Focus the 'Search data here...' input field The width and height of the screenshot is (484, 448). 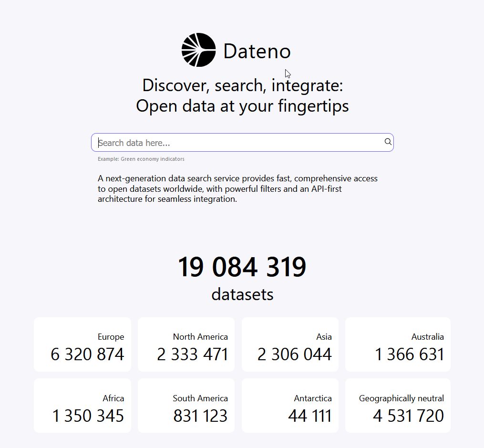pyautogui.click(x=242, y=142)
